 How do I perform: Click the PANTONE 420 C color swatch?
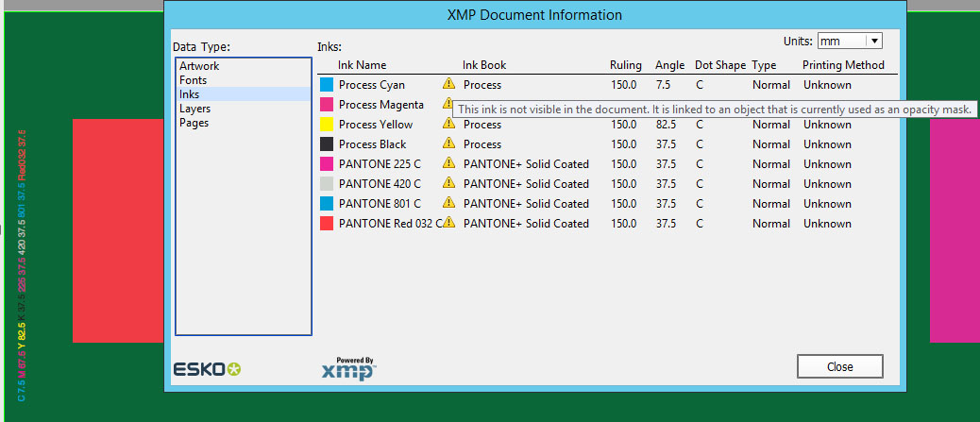click(327, 184)
